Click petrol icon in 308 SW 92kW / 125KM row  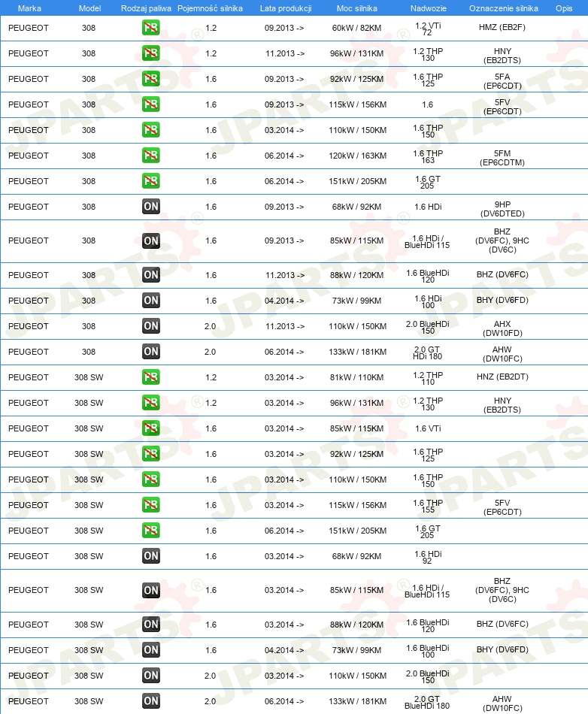pyautogui.click(x=150, y=453)
